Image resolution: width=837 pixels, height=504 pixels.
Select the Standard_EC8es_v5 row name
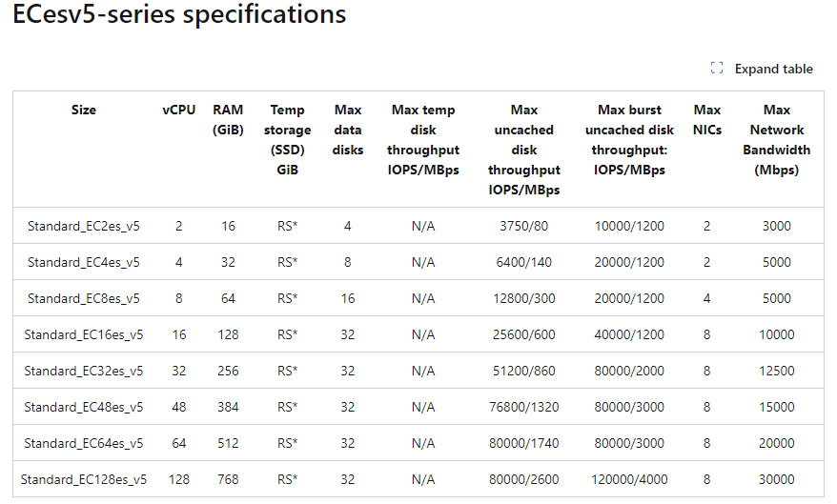(x=84, y=298)
